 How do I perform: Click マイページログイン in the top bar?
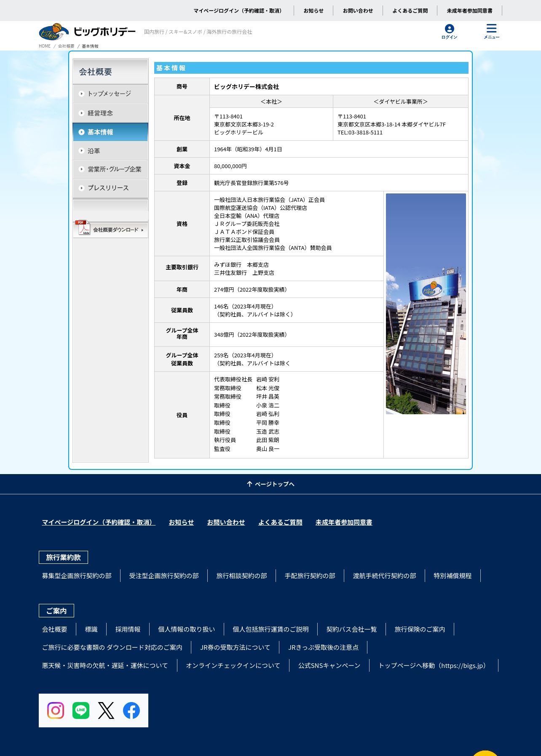point(238,11)
